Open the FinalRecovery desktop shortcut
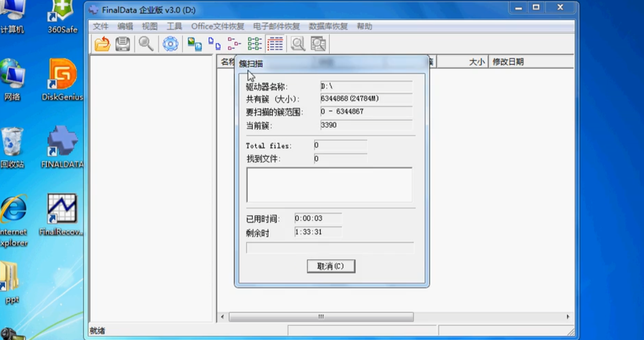Image resolution: width=644 pixels, height=340 pixels. 62,215
